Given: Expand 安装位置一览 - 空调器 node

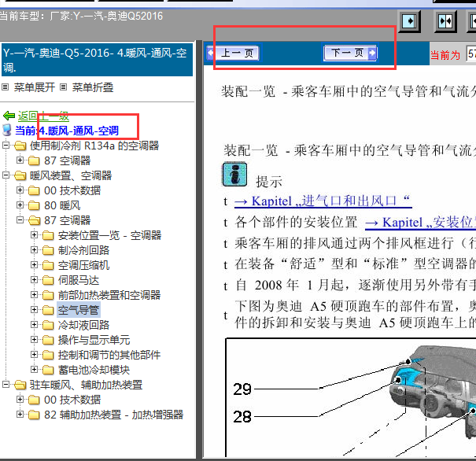Looking at the screenshot, I should [x=34, y=235].
